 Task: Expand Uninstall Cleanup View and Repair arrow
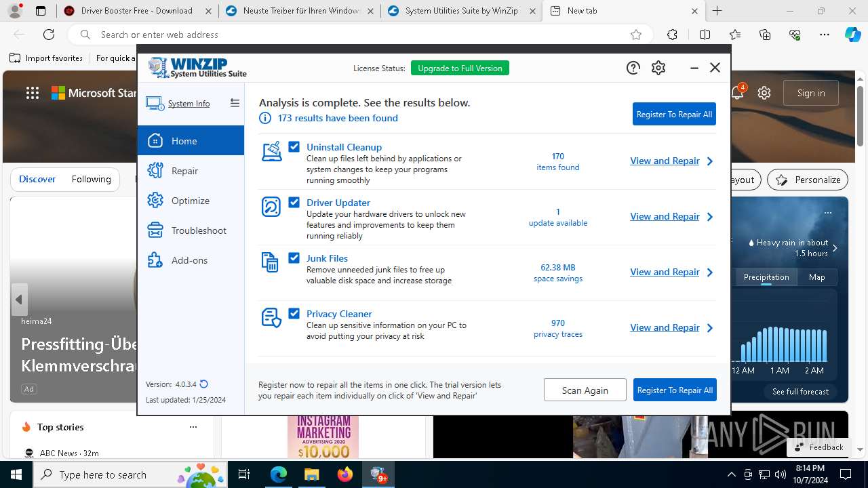pos(710,161)
